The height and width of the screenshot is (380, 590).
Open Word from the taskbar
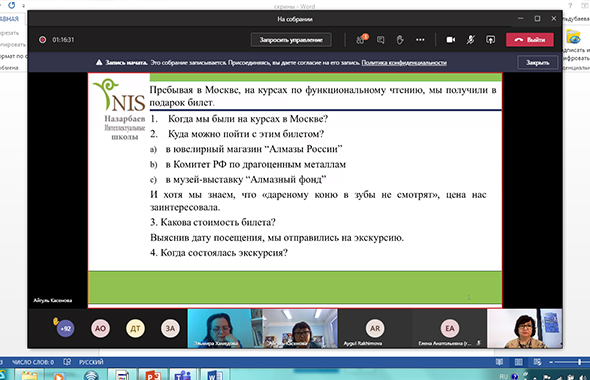coord(214,375)
